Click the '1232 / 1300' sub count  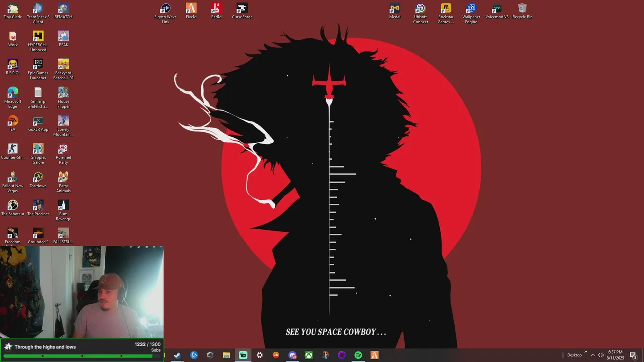148,345
